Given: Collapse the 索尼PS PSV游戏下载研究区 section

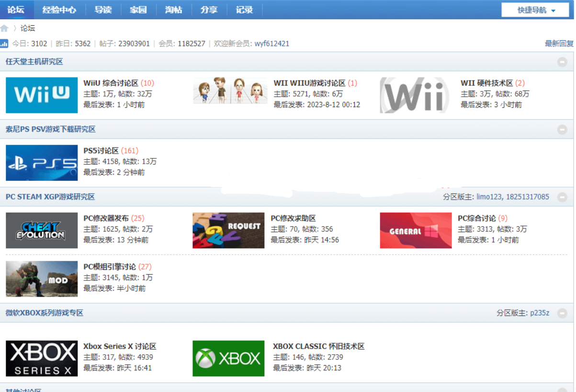Looking at the screenshot, I should [x=562, y=129].
